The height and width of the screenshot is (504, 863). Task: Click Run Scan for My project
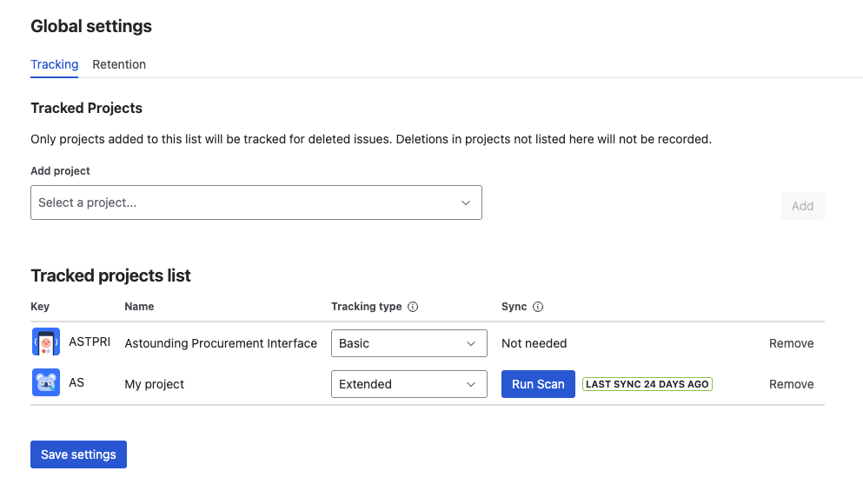coord(538,383)
